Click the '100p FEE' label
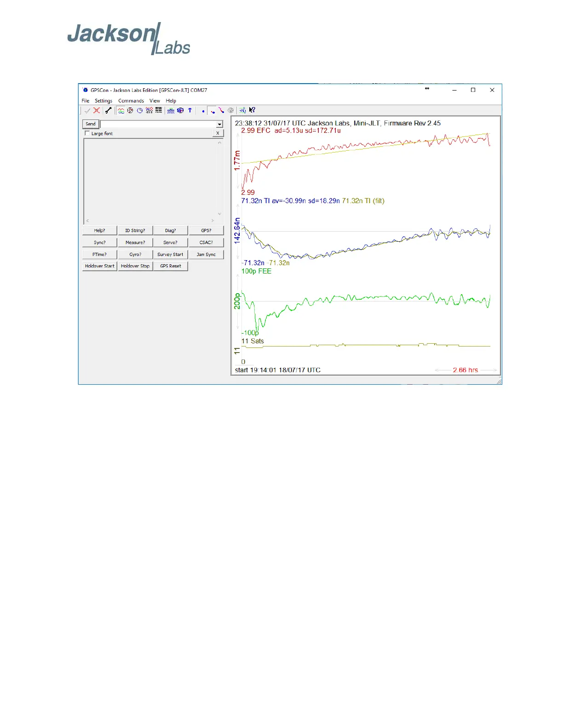Screen dimensions: 563x728 pyautogui.click(x=256, y=271)
